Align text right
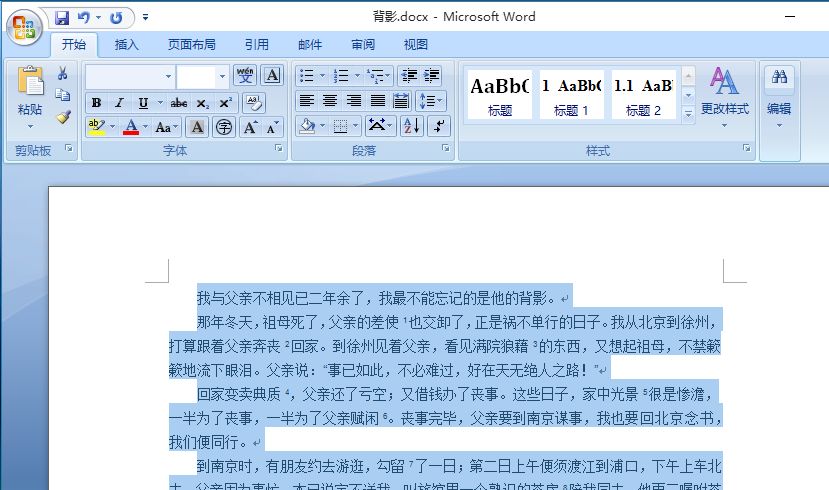Image resolution: width=829 pixels, height=490 pixels. (x=354, y=100)
